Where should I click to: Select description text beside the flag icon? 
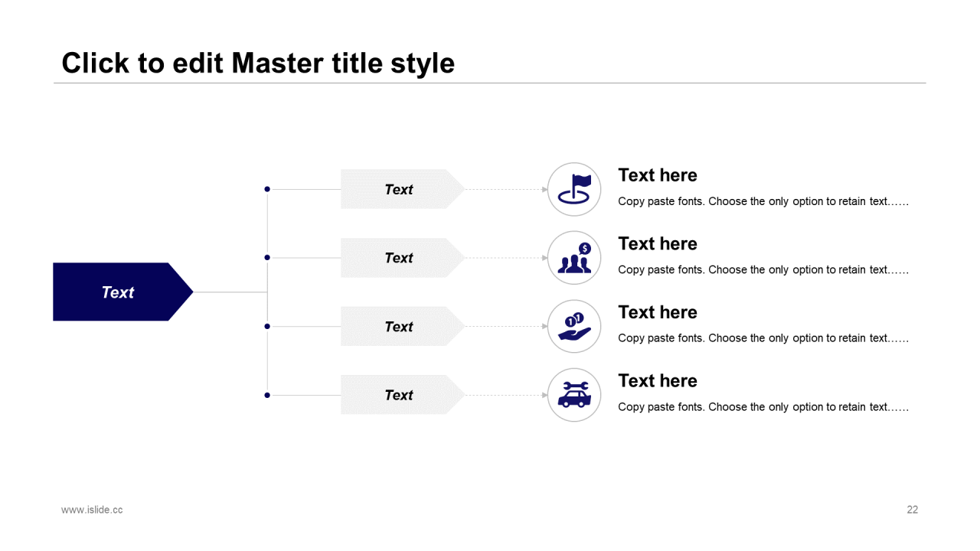(763, 201)
